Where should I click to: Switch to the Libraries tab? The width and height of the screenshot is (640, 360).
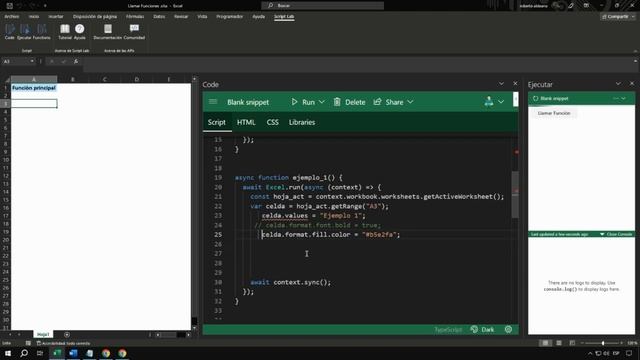tap(302, 122)
